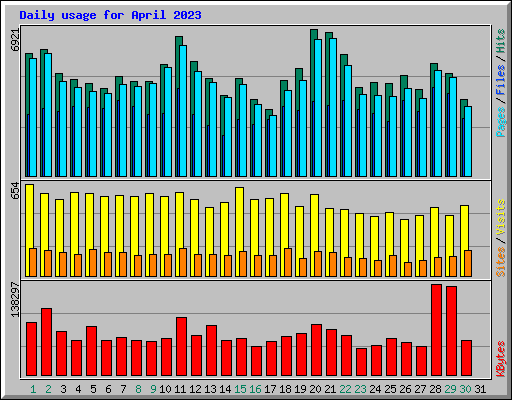Viewport: 512px width, 400px height.
Task: Click day label 17 on x-axis
Action: click(x=270, y=389)
